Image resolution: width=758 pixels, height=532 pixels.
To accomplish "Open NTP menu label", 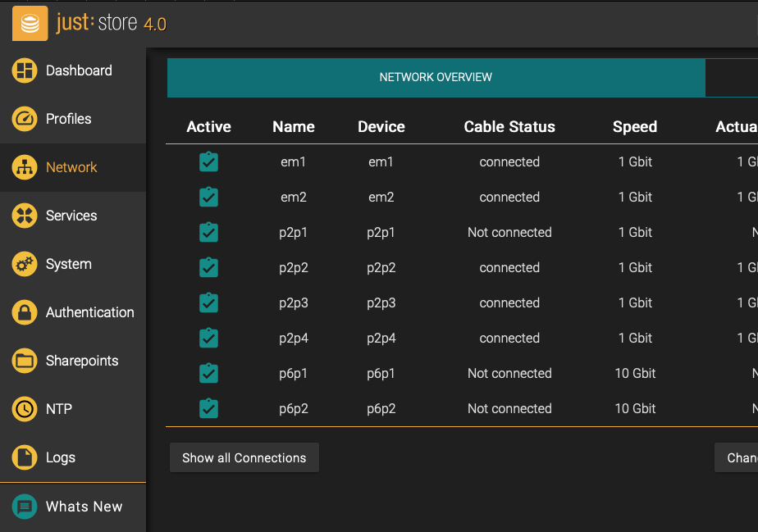I will click(59, 409).
